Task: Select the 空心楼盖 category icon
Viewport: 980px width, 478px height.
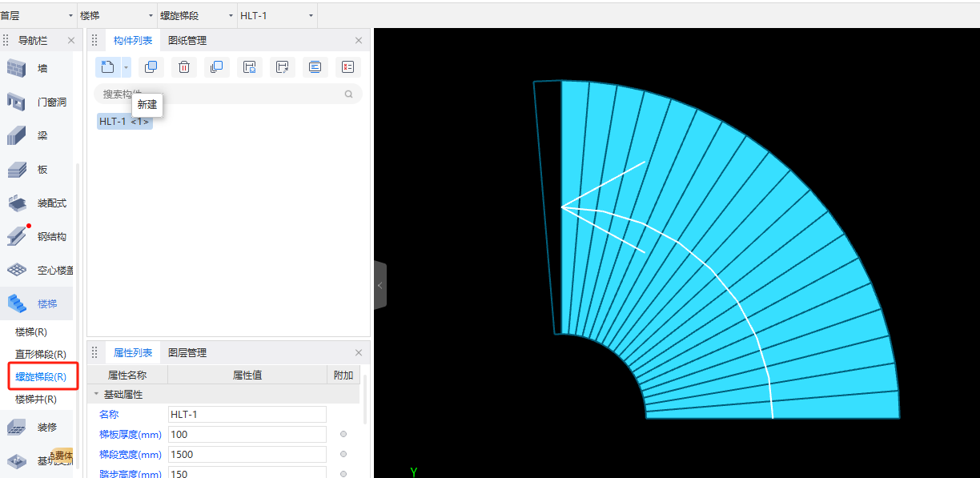Action: pyautogui.click(x=17, y=270)
